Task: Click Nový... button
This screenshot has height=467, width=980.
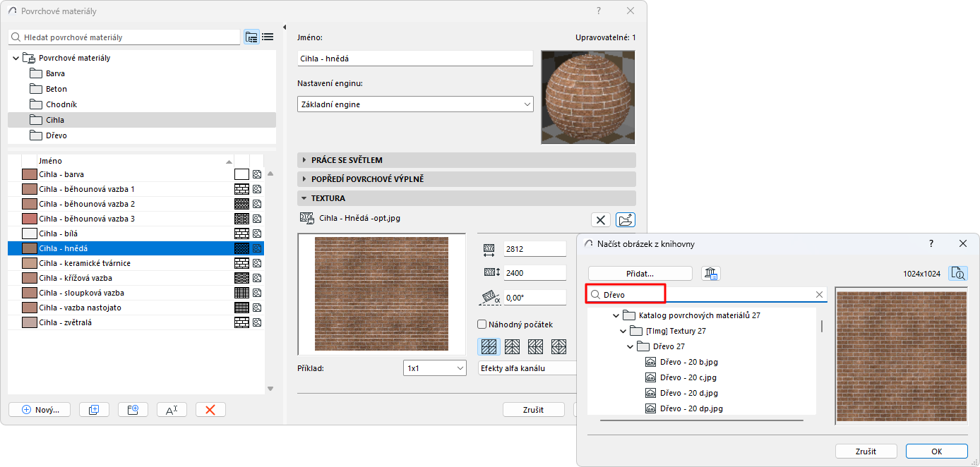Action: click(40, 409)
